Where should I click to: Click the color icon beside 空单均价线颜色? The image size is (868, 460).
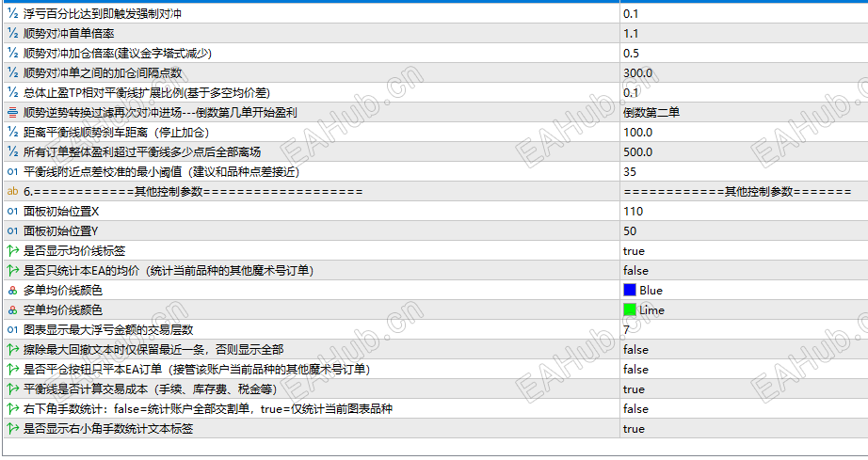point(13,310)
